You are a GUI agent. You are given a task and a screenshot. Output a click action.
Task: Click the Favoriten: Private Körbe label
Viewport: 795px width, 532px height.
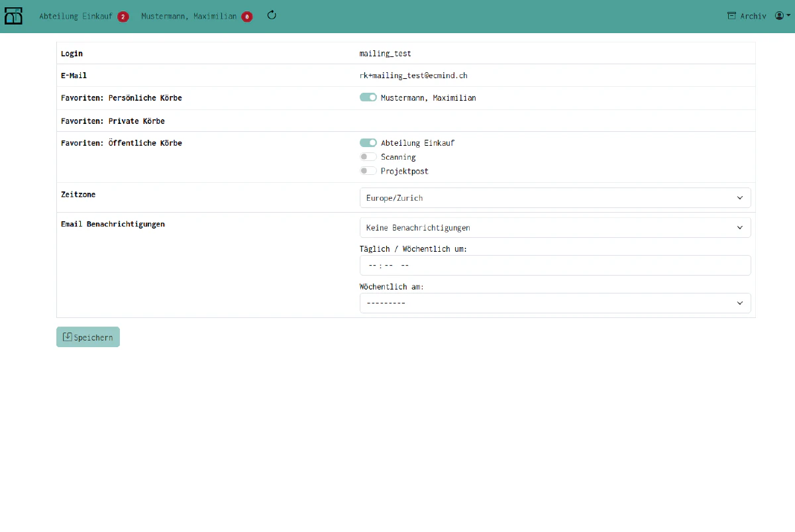pos(113,121)
